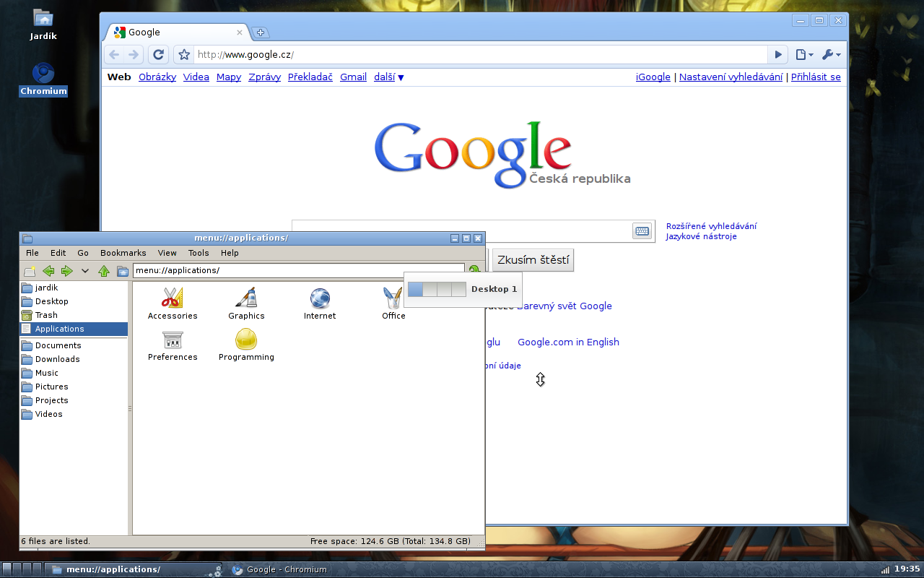The image size is (924, 578).
Task: Open the Překladač link on Google
Action: pyautogui.click(x=310, y=77)
